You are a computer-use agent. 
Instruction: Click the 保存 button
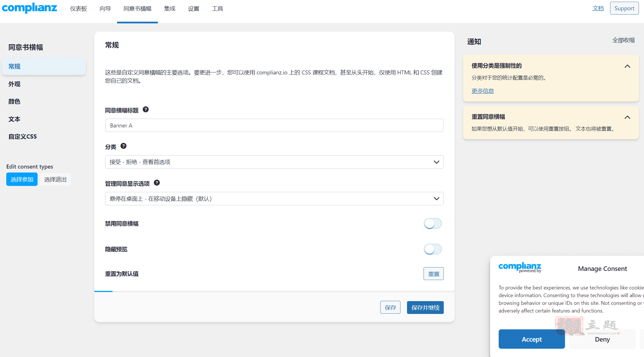[390, 307]
